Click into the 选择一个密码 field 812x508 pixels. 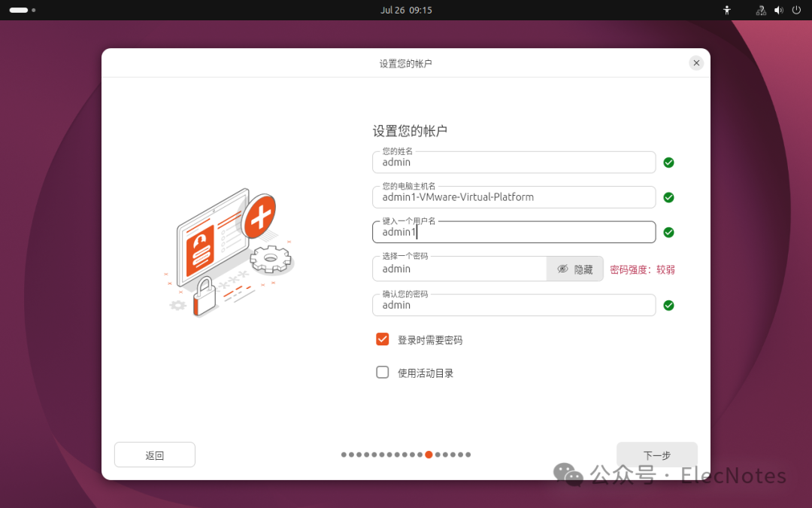tap(459, 269)
